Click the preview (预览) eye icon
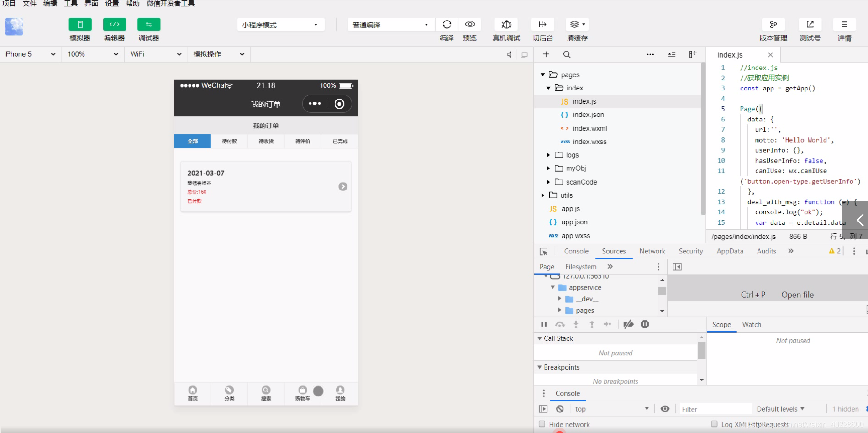The image size is (868, 433). (x=470, y=25)
